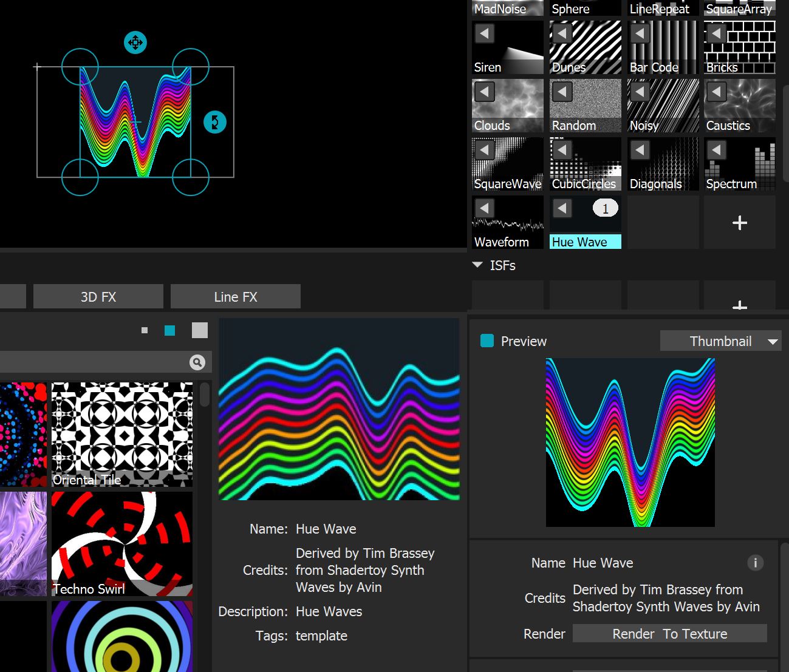Click the search magnifier icon
The height and width of the screenshot is (672, 789).
(x=197, y=362)
